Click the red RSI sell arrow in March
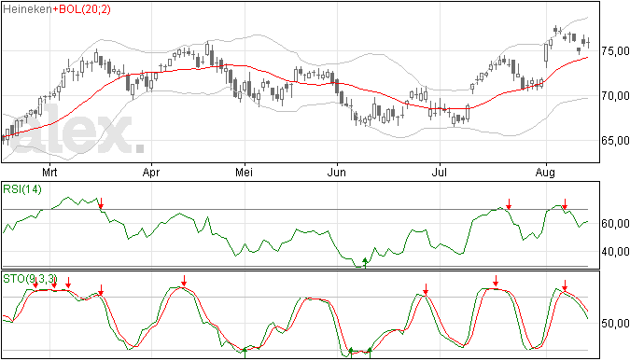This screenshot has width=644, height=361. coord(101,203)
